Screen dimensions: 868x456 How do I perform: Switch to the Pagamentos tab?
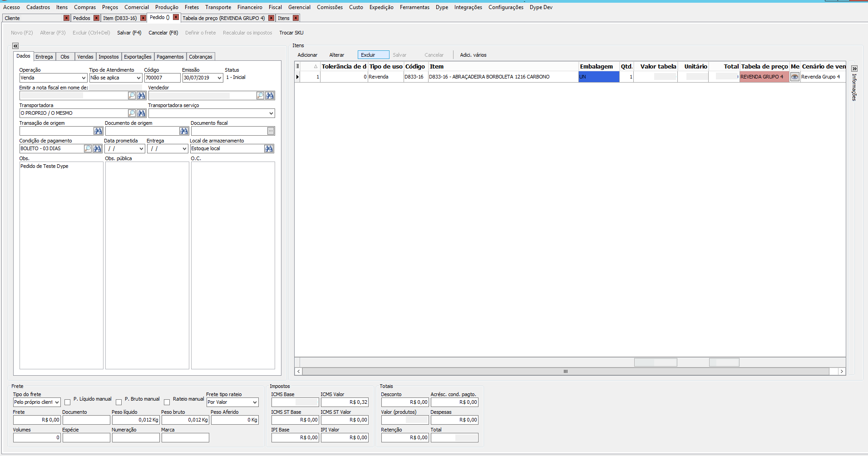pos(170,57)
